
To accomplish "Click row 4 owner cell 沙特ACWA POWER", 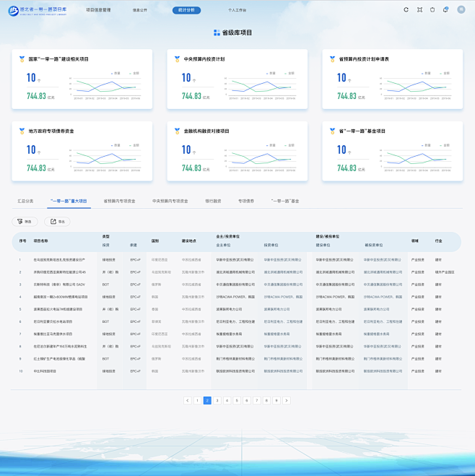I will [x=235, y=297].
